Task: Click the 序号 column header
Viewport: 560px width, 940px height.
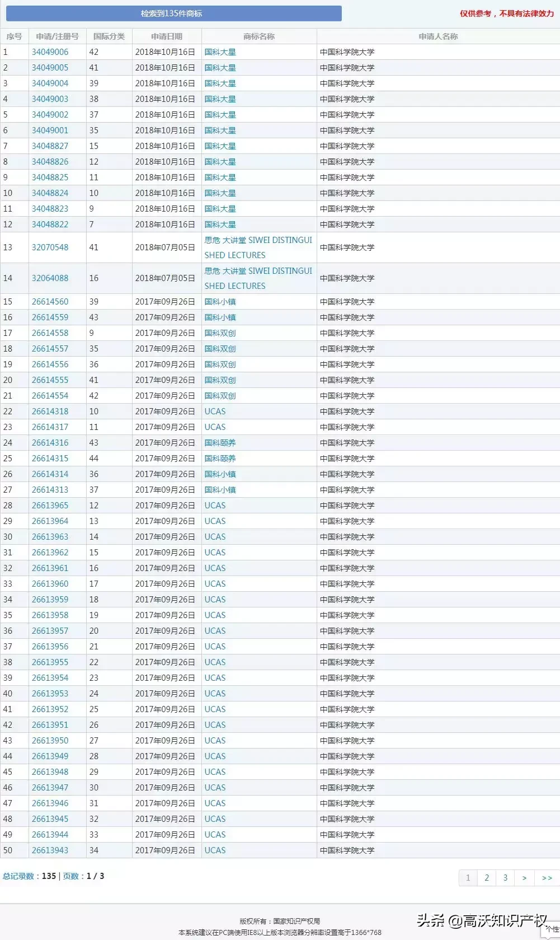Action: (14, 36)
